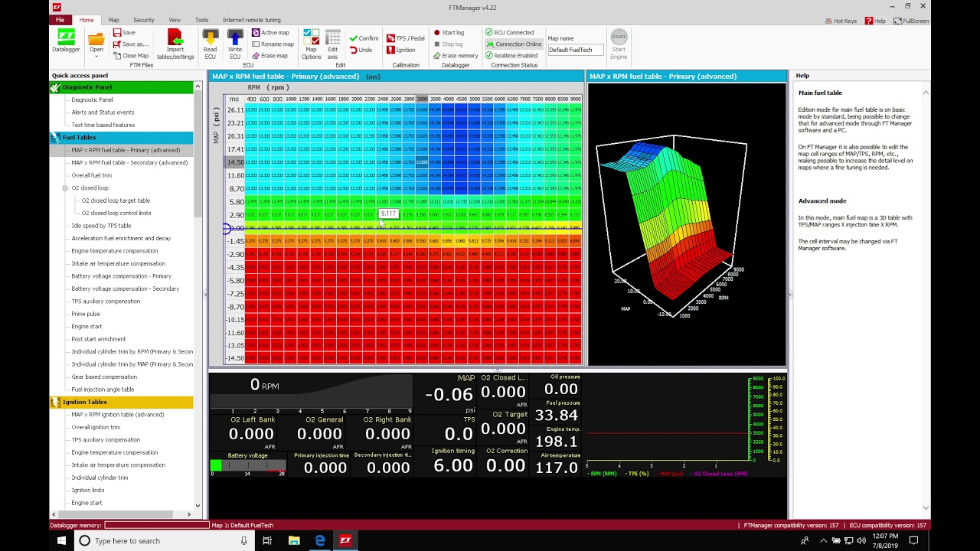Open the View ribbon tab
980x551 pixels.
coord(175,20)
